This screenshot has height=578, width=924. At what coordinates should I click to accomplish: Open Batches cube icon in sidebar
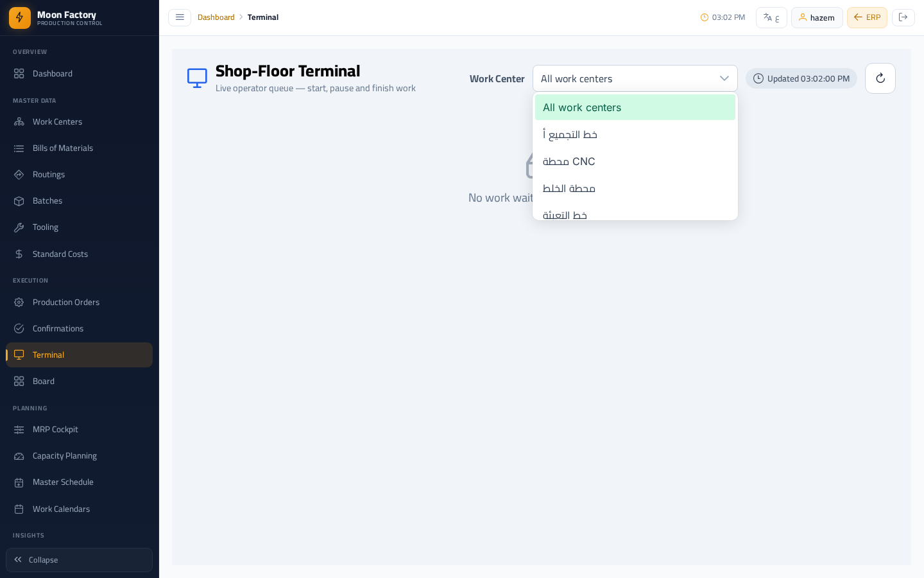click(19, 201)
